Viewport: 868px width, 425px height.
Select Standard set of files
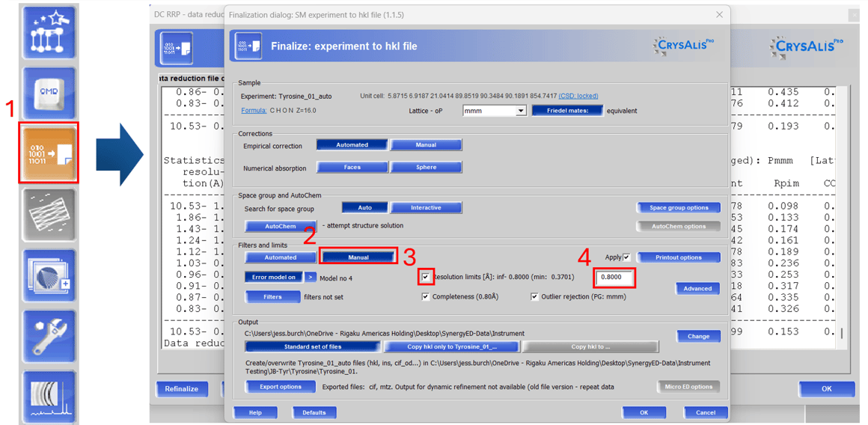(313, 347)
